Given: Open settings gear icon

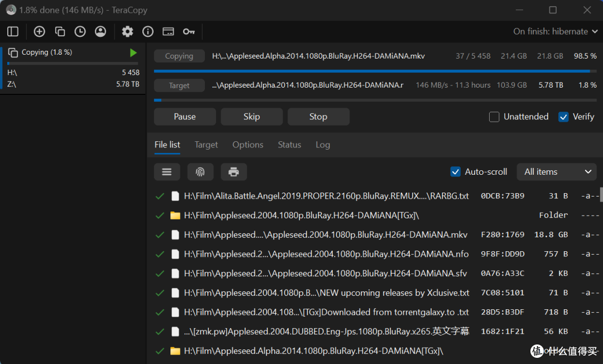Looking at the screenshot, I should (127, 31).
